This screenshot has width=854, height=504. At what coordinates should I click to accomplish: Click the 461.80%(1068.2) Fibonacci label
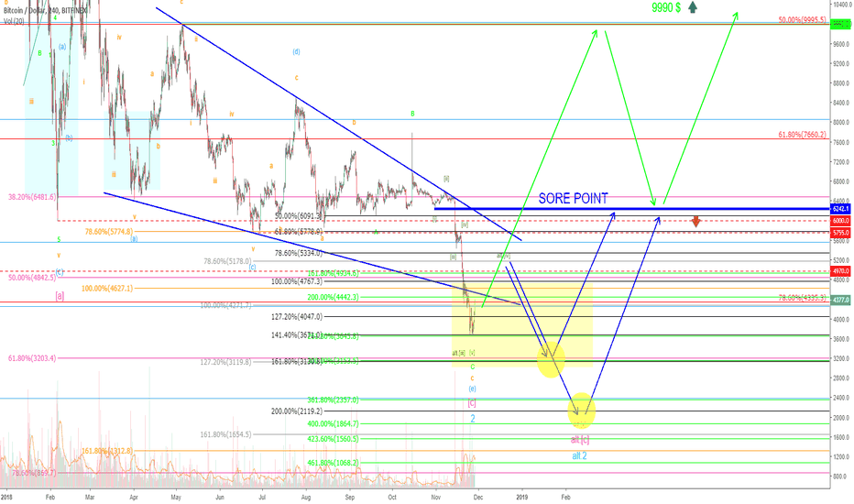[333, 463]
